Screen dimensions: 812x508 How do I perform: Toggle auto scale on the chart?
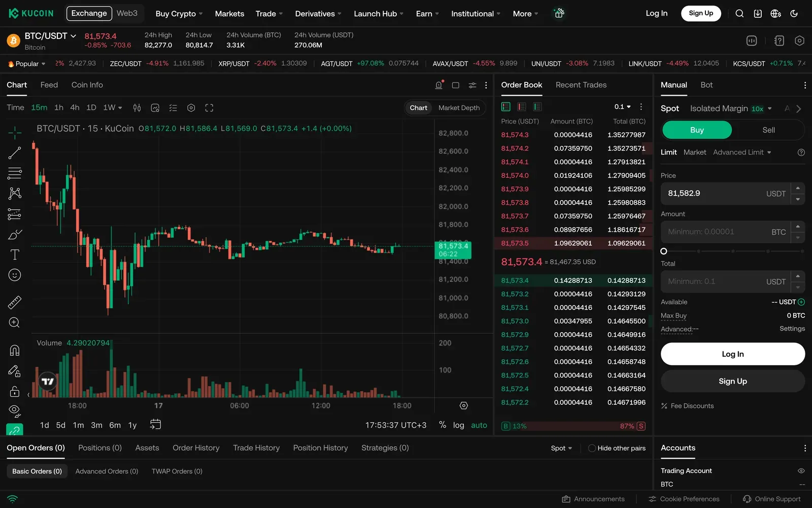click(x=479, y=425)
